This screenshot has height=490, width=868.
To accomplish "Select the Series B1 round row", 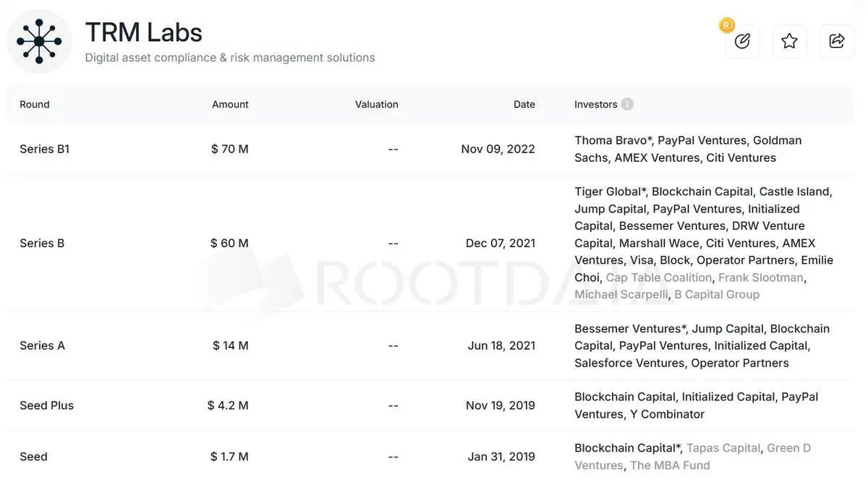I will click(x=430, y=149).
